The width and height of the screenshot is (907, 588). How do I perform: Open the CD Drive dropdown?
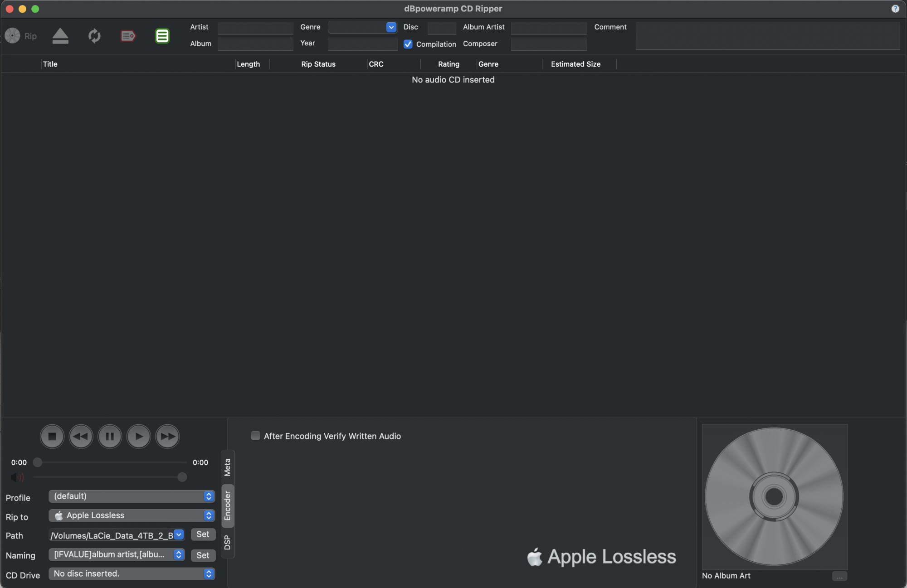point(132,574)
